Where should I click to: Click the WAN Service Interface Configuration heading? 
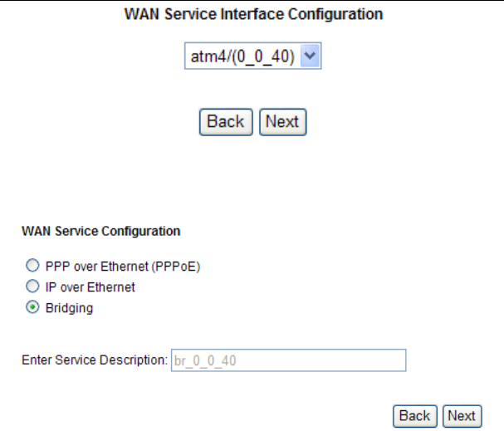[253, 14]
